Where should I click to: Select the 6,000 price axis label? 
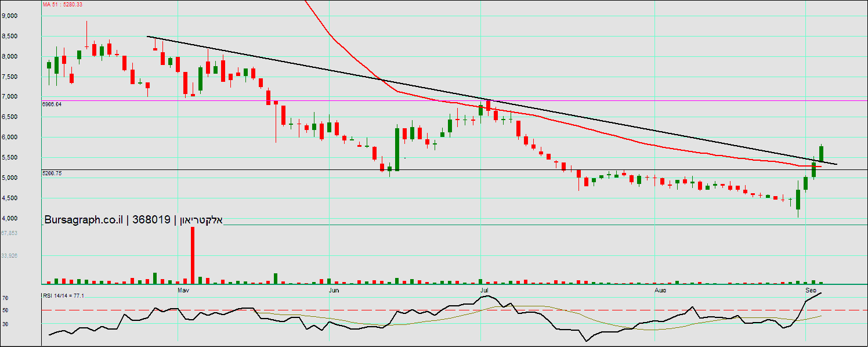pyautogui.click(x=10, y=137)
